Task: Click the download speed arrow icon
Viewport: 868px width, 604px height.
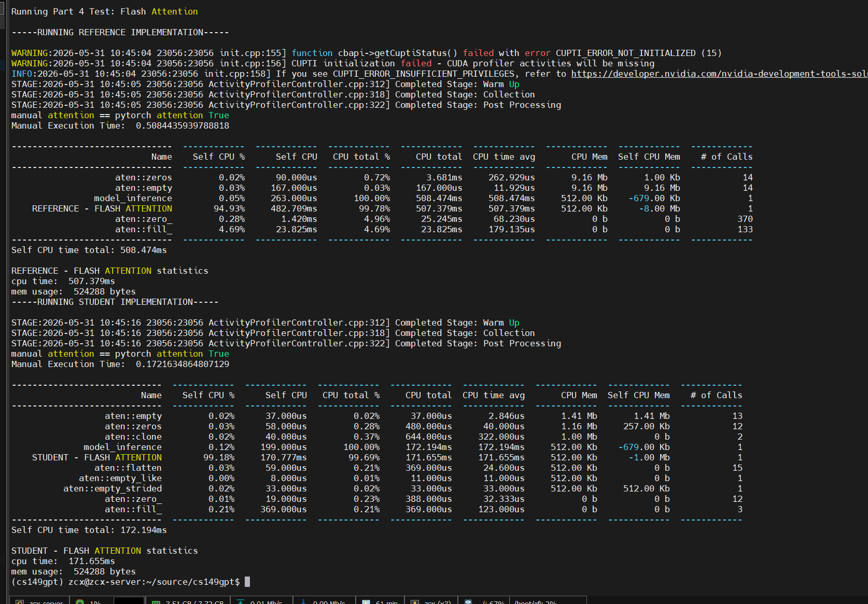Action: click(x=303, y=602)
